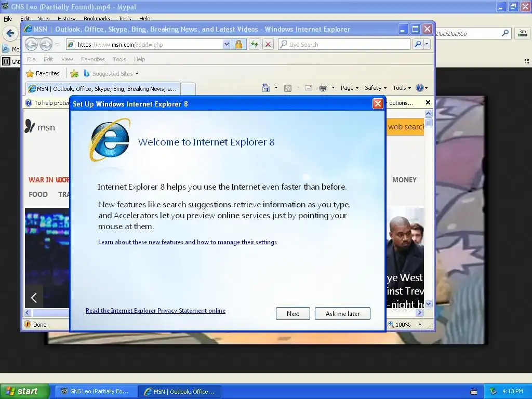The image size is (532, 399).
Task: Click the green refresh icon in Internet Explorer
Action: (x=255, y=45)
